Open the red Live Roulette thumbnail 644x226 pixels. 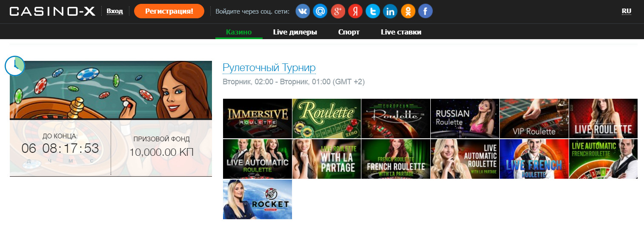pyautogui.click(x=603, y=118)
